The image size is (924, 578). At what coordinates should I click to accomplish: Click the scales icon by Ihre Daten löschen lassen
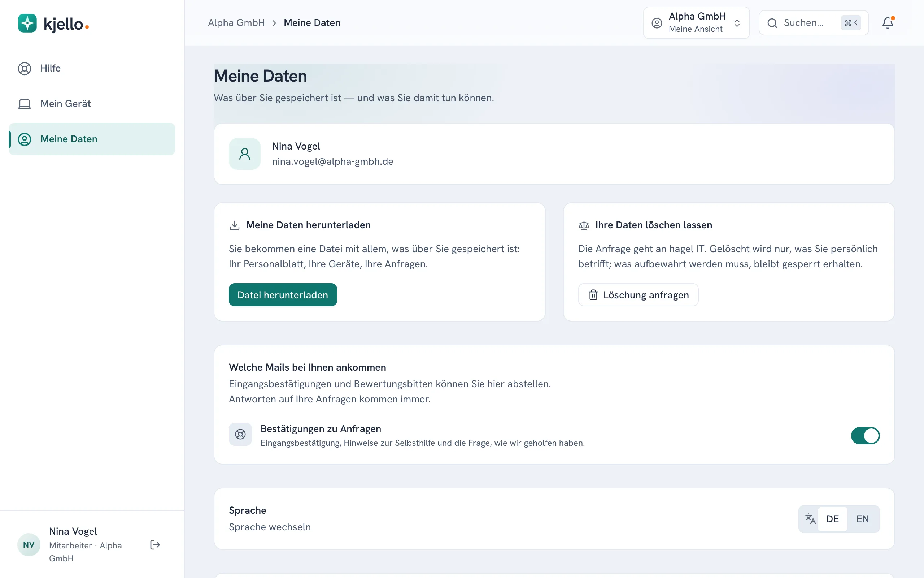(x=584, y=225)
